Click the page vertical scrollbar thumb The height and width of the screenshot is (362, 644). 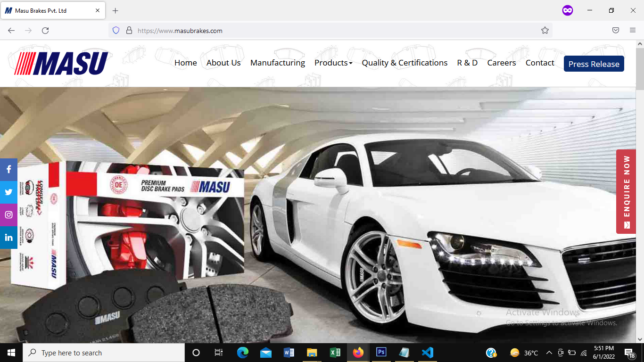[640, 68]
